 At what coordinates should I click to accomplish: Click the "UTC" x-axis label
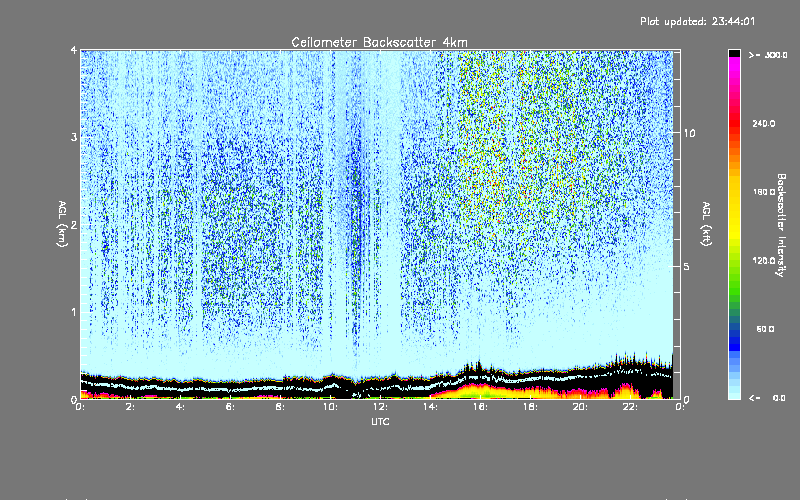pos(380,421)
